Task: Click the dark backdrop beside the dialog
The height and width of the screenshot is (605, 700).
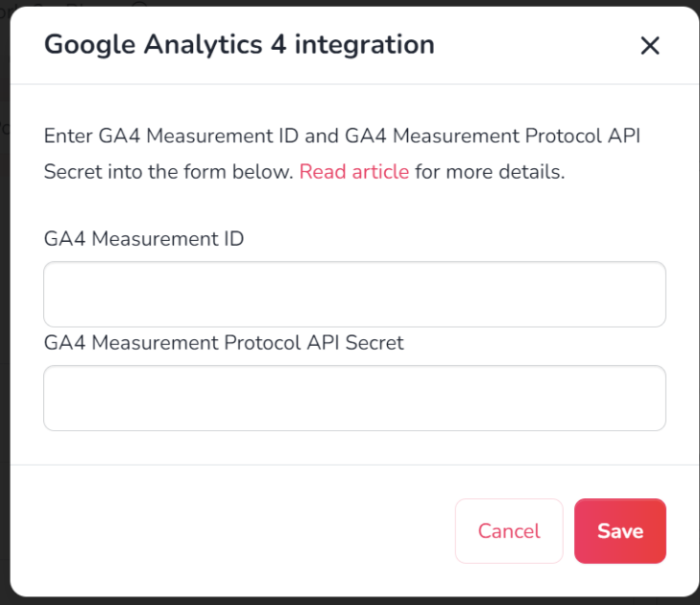Action: [x=5, y=312]
